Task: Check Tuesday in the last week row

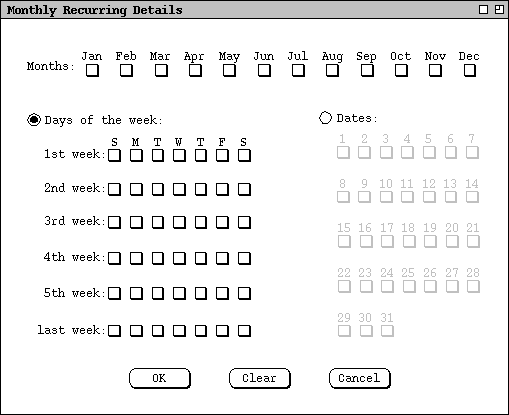Action: (x=158, y=331)
